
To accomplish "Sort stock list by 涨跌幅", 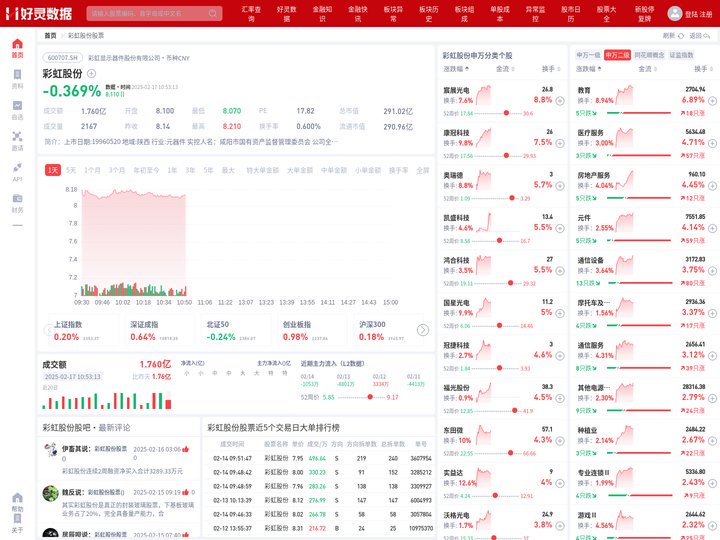I will (x=456, y=69).
